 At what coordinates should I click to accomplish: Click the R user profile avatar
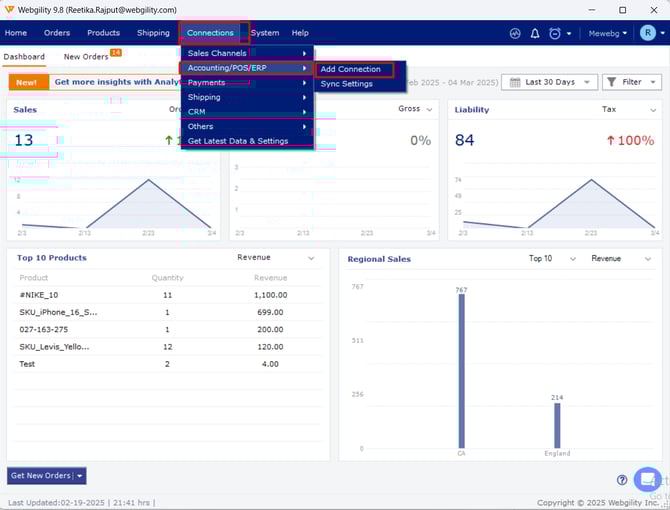[x=648, y=33]
